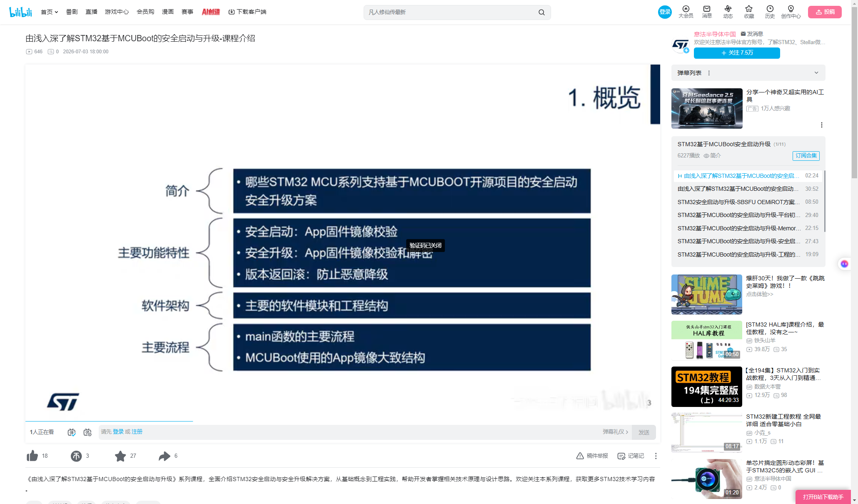This screenshot has height=504, width=858.
Task: Click 登录 link in danmaku box
Action: (x=118, y=432)
